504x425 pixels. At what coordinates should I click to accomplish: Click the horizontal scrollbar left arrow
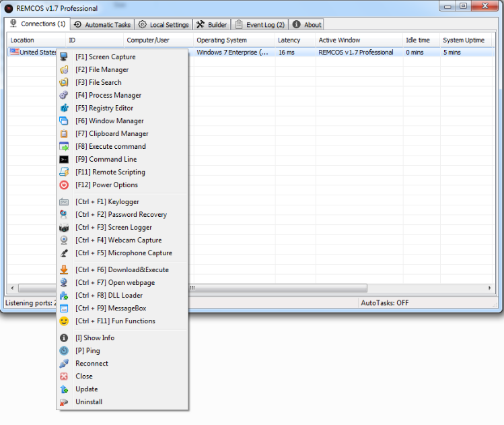13,288
